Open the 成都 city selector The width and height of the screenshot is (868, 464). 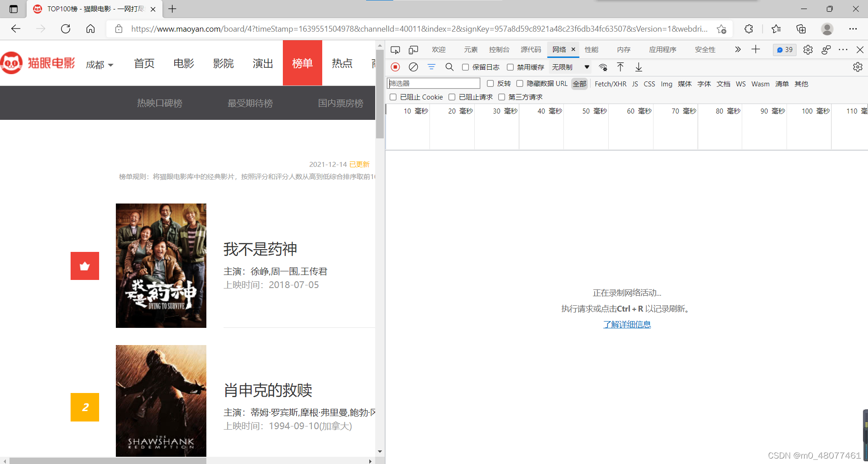(x=100, y=65)
